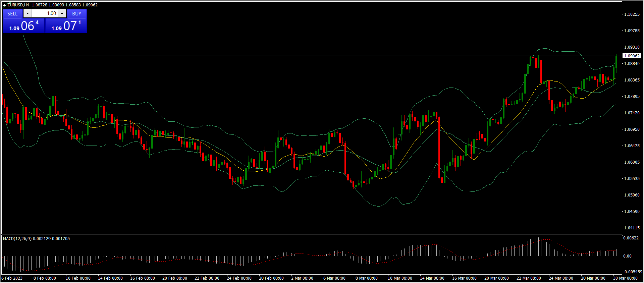Click the BUY button
Viewport: 644px width, 283px height.
pos(77,13)
